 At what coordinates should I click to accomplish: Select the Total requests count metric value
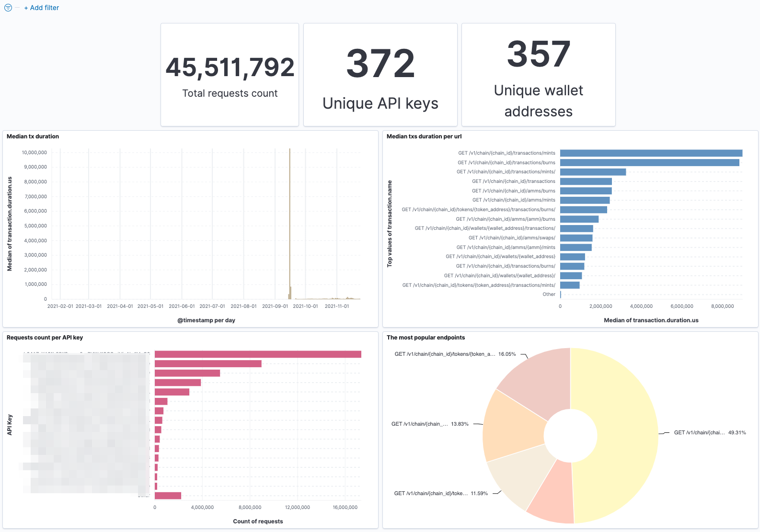click(230, 68)
